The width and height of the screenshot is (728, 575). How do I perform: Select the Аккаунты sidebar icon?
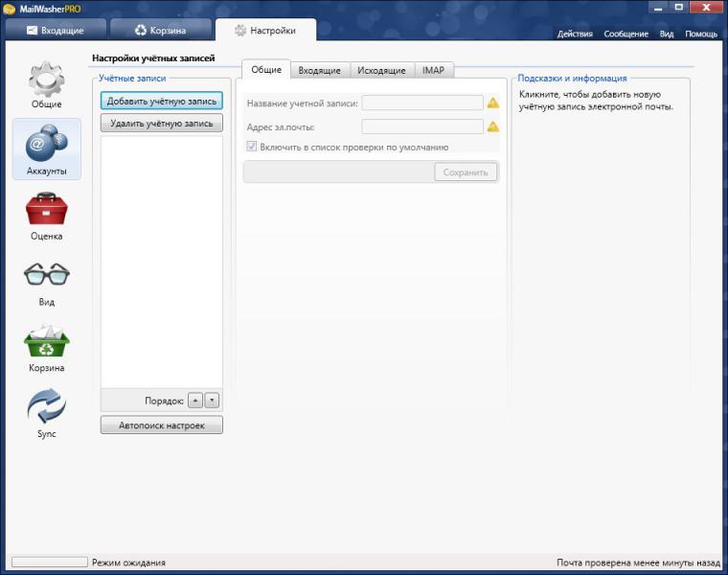click(46, 149)
